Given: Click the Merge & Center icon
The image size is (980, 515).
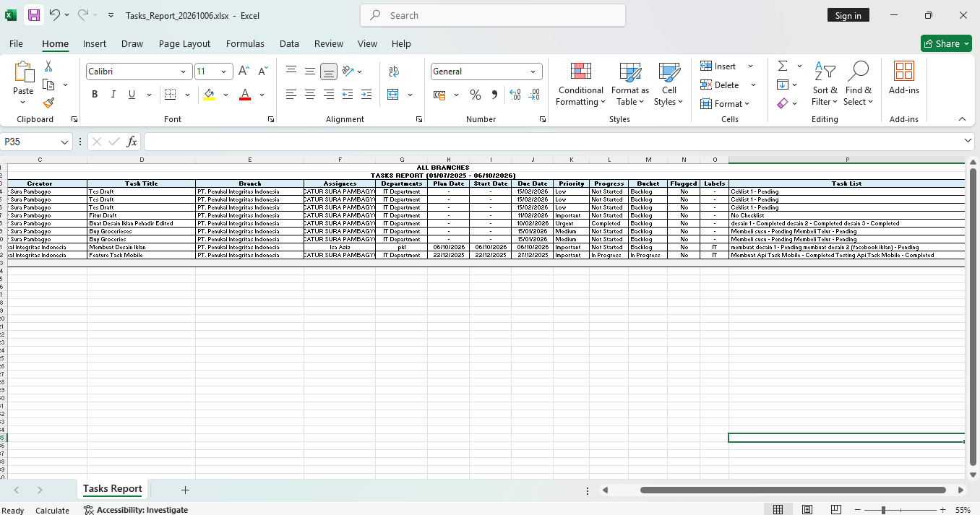Looking at the screenshot, I should (x=393, y=95).
